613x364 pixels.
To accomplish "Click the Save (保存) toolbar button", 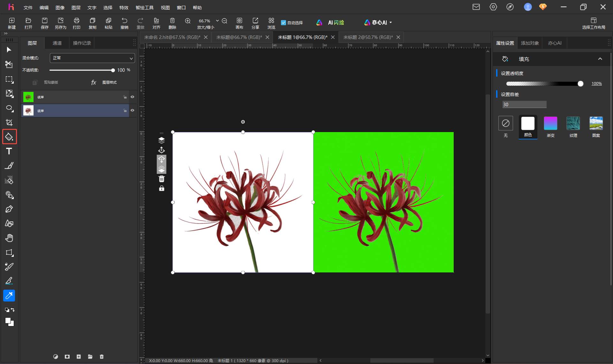I will click(45, 23).
